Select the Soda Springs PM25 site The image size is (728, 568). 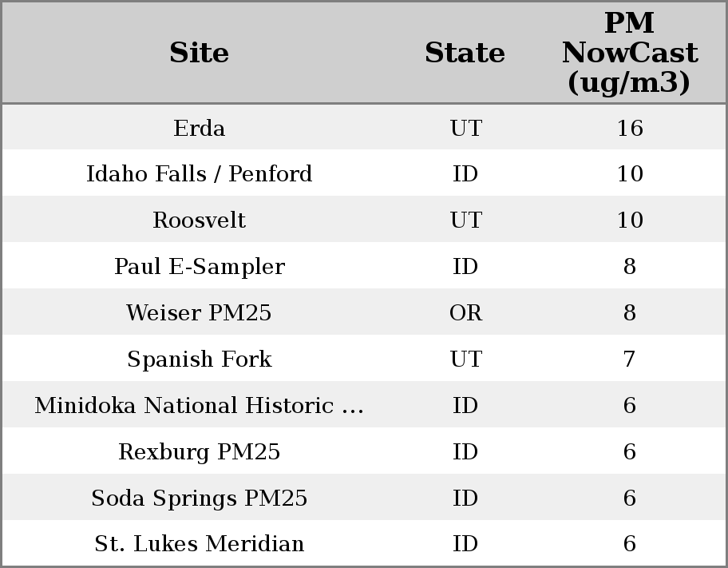199,498
